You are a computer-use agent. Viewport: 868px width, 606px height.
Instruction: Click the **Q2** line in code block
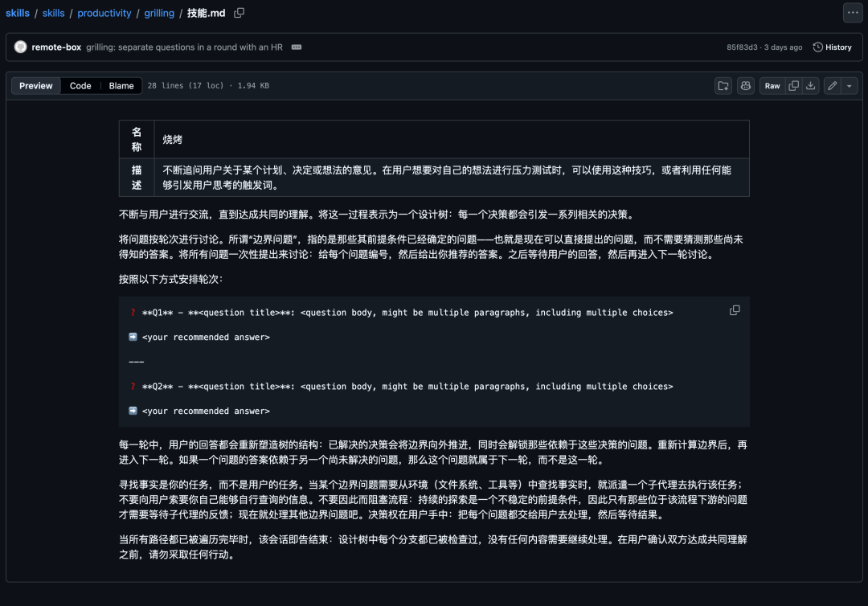click(x=401, y=387)
